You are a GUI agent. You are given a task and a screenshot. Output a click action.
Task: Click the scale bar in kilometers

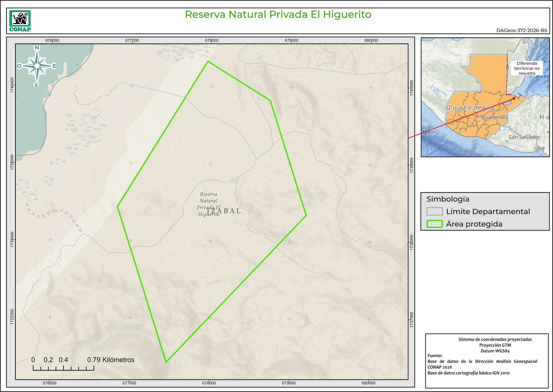[64, 368]
